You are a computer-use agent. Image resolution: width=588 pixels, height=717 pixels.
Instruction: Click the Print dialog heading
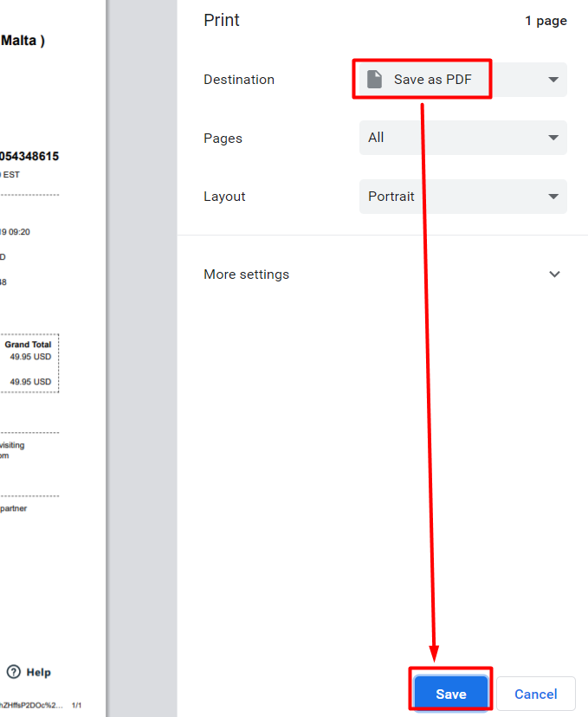click(x=222, y=20)
